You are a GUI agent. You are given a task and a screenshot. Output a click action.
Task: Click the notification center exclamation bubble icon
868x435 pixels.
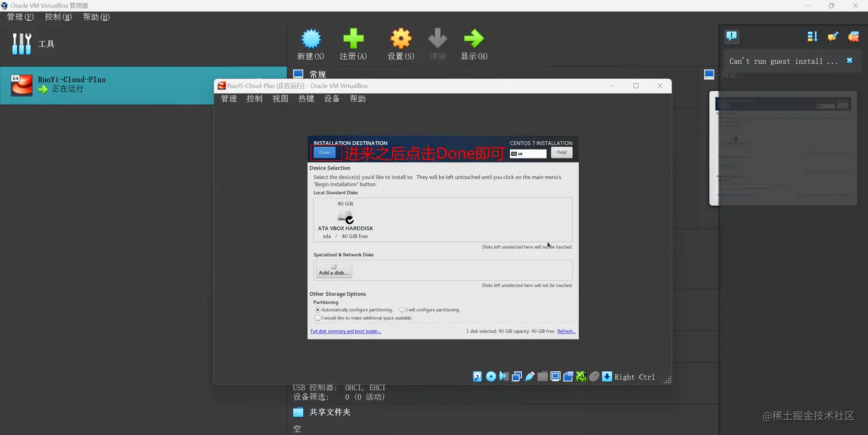[x=731, y=37]
